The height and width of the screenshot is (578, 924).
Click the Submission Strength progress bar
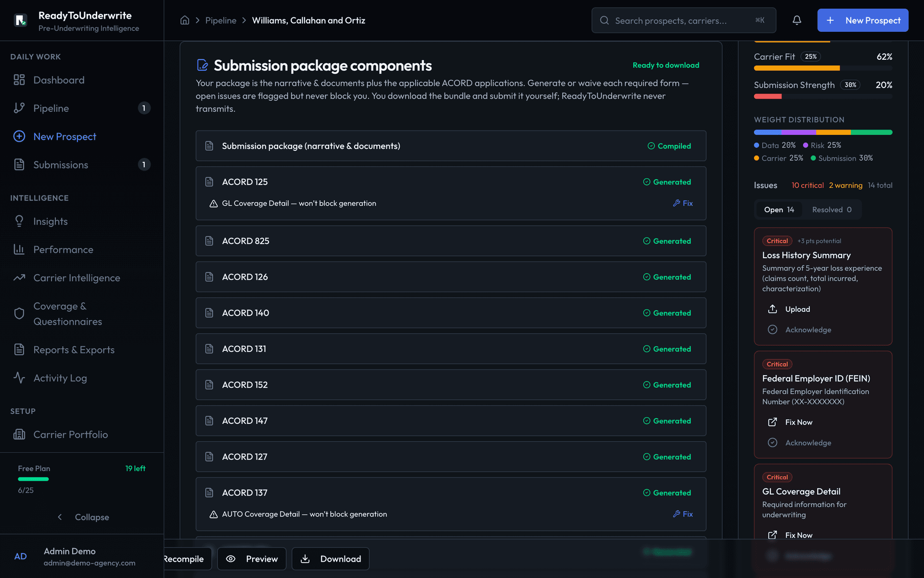(x=823, y=96)
